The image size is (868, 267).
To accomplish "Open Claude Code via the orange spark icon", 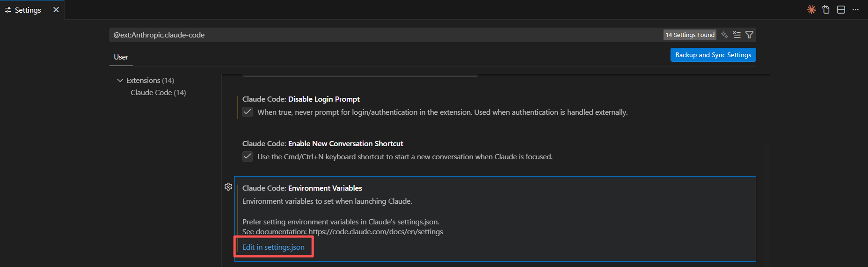I will pyautogui.click(x=811, y=9).
